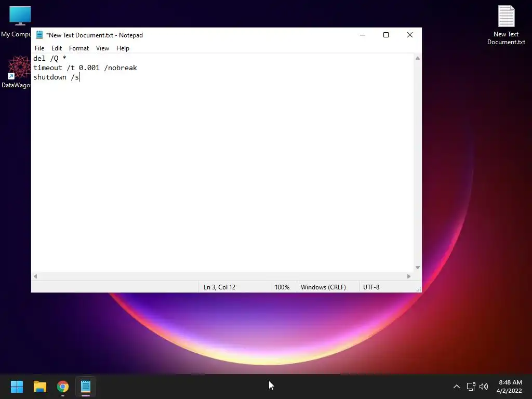The width and height of the screenshot is (532, 399).
Task: Click the vertical scrollbar up arrow
Action: [x=418, y=58]
